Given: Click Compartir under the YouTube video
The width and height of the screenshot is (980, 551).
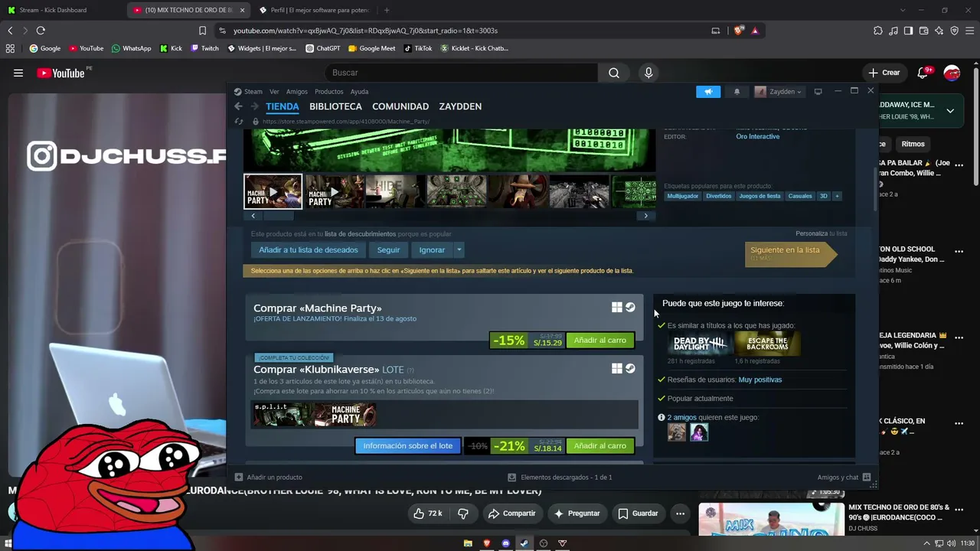Looking at the screenshot, I should tap(511, 514).
